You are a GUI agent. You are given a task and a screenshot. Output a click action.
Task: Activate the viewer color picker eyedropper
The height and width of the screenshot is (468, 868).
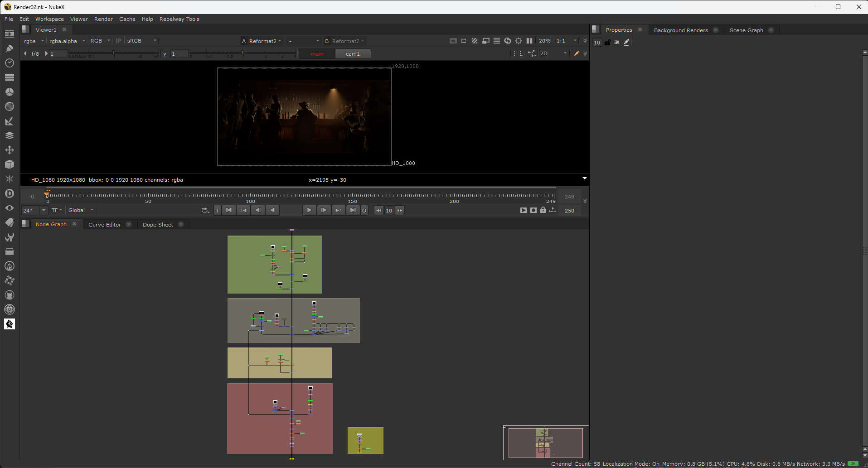[576, 53]
